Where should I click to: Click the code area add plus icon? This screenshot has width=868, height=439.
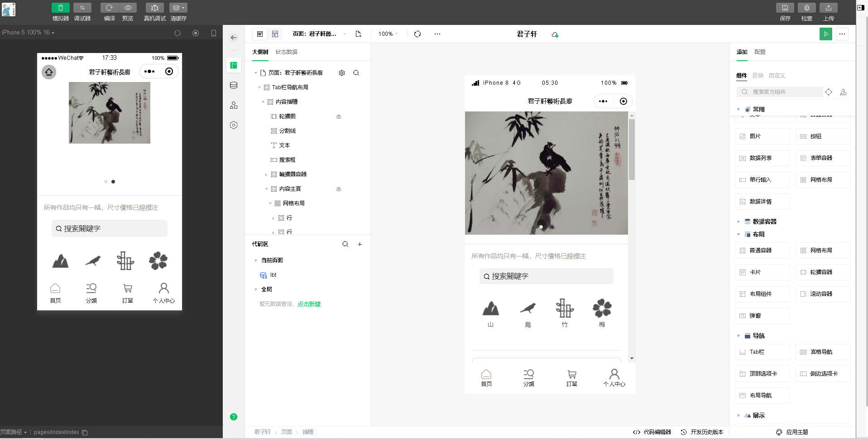click(x=360, y=244)
